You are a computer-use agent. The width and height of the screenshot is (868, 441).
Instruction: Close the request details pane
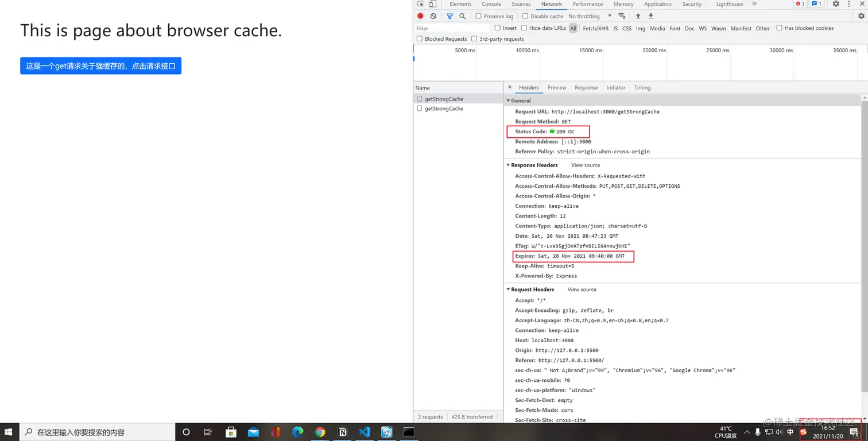coord(510,87)
